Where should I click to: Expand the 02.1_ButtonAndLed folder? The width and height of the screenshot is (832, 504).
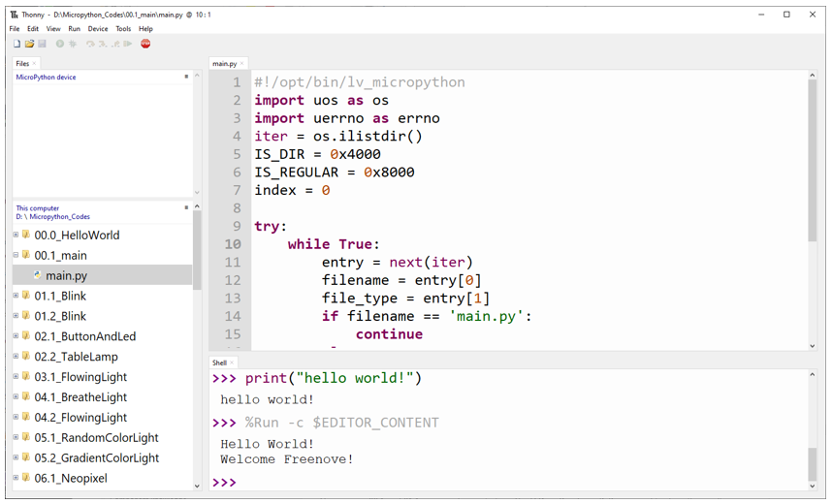click(16, 335)
